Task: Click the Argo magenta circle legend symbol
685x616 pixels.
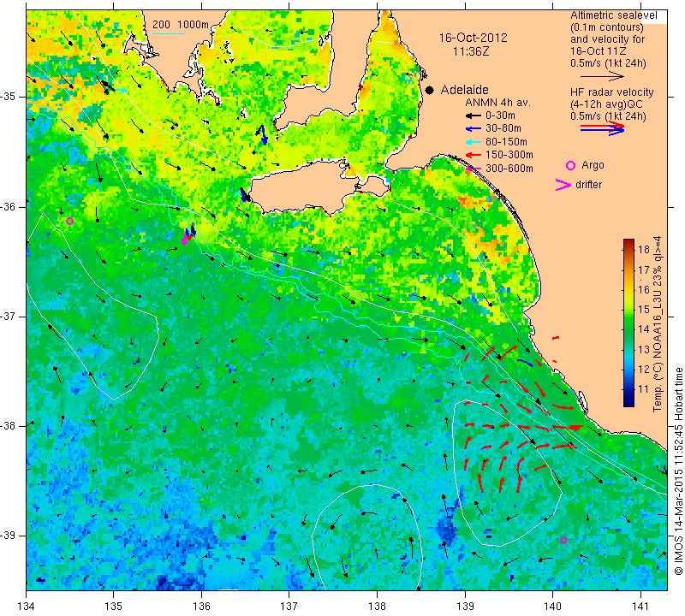Action: [x=570, y=165]
